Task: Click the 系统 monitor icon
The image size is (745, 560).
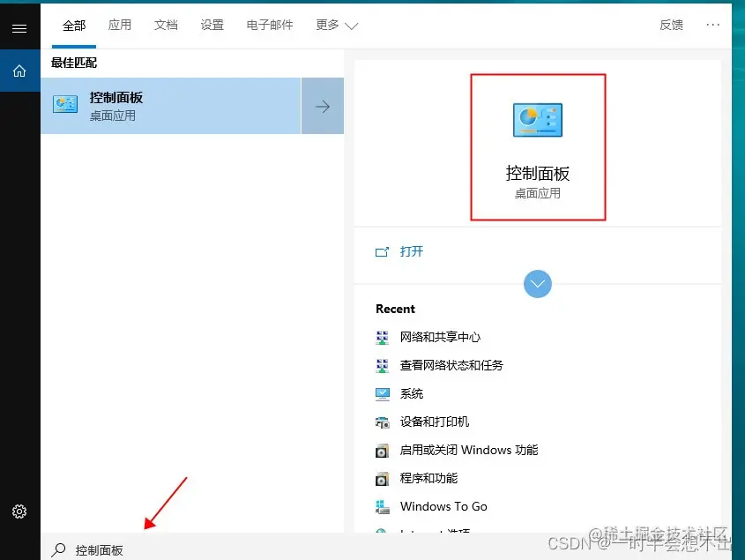Action: [x=382, y=393]
